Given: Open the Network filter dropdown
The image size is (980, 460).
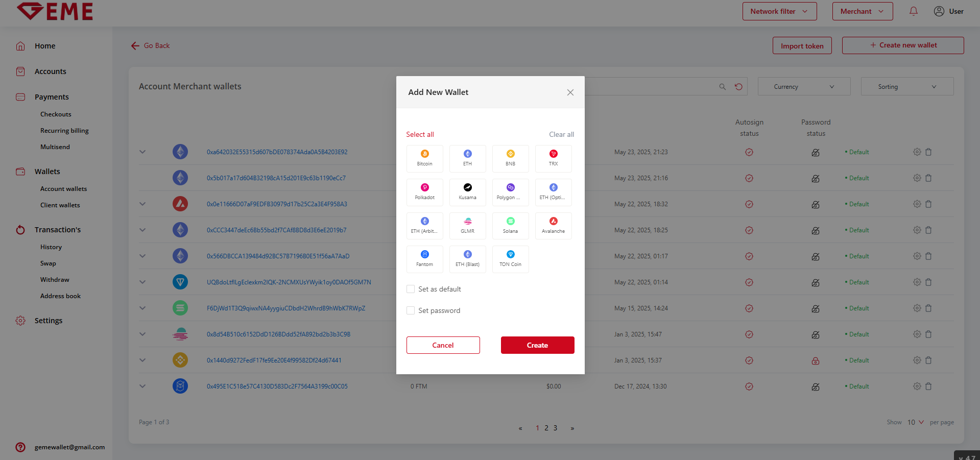Looking at the screenshot, I should pyautogui.click(x=779, y=11).
